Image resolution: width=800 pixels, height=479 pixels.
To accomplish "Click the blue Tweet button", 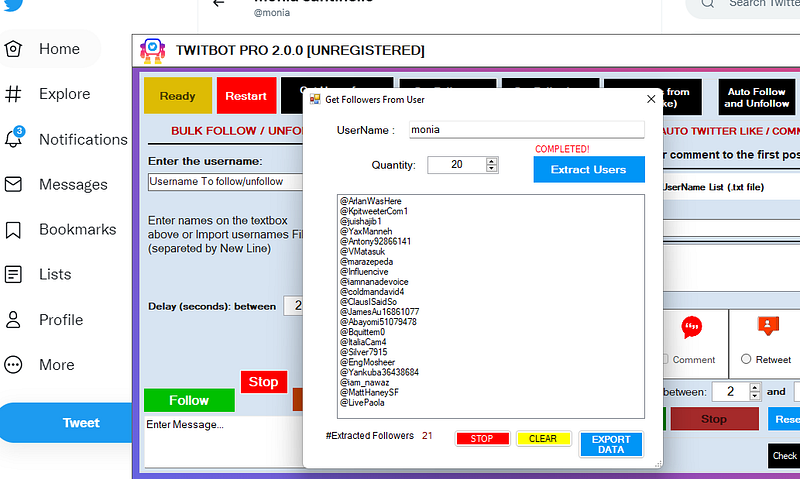I will tap(66, 423).
